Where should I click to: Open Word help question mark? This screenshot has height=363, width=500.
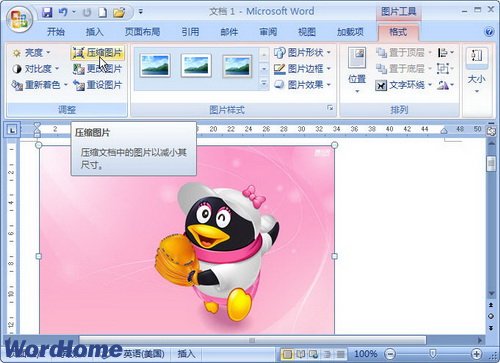(x=489, y=32)
